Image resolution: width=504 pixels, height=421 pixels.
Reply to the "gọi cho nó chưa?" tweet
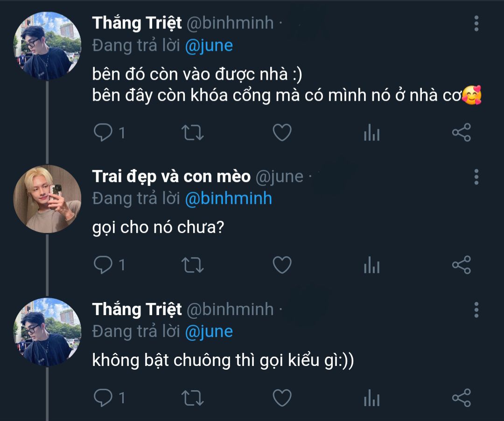click(103, 265)
